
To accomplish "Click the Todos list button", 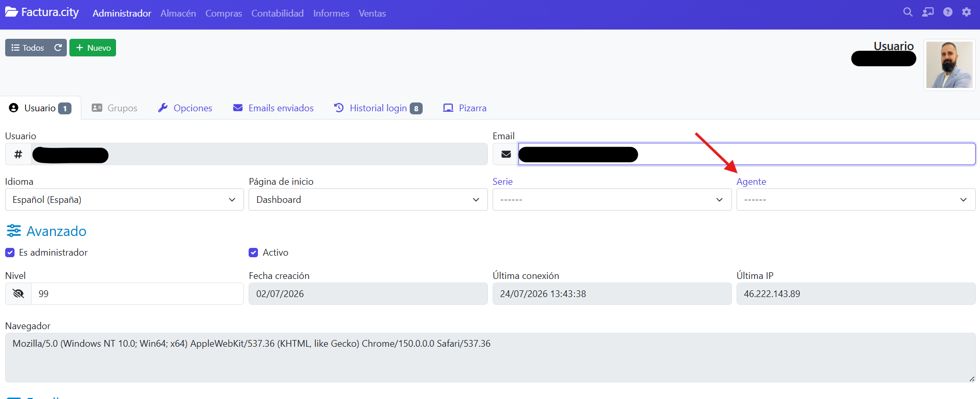I will [27, 48].
